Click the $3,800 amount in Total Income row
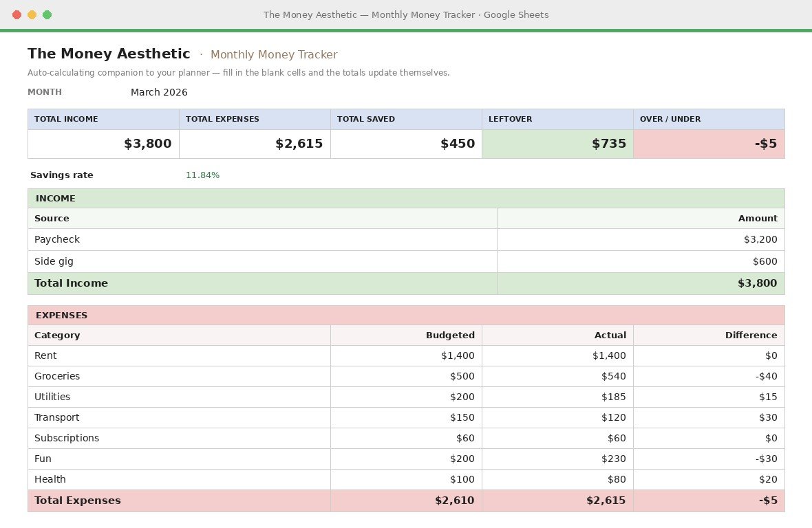 coord(641,283)
